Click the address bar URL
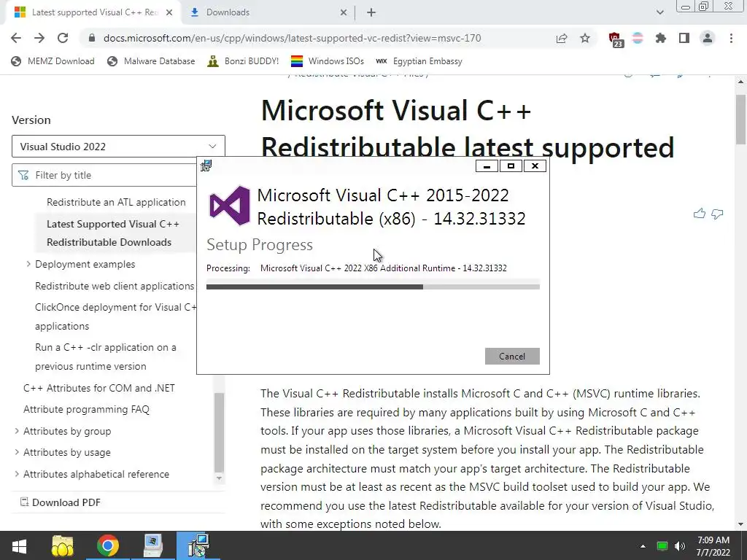747x560 pixels. click(x=292, y=38)
